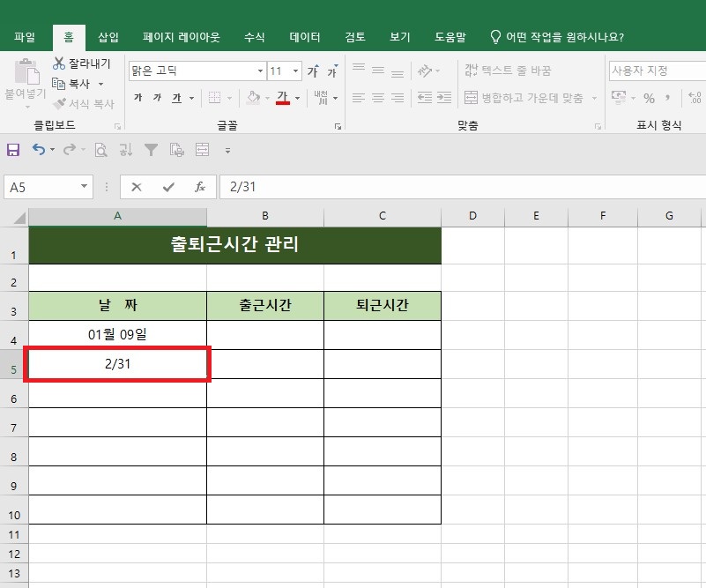Apply percent style % icon
Screen dimensions: 706x588
pos(649,98)
